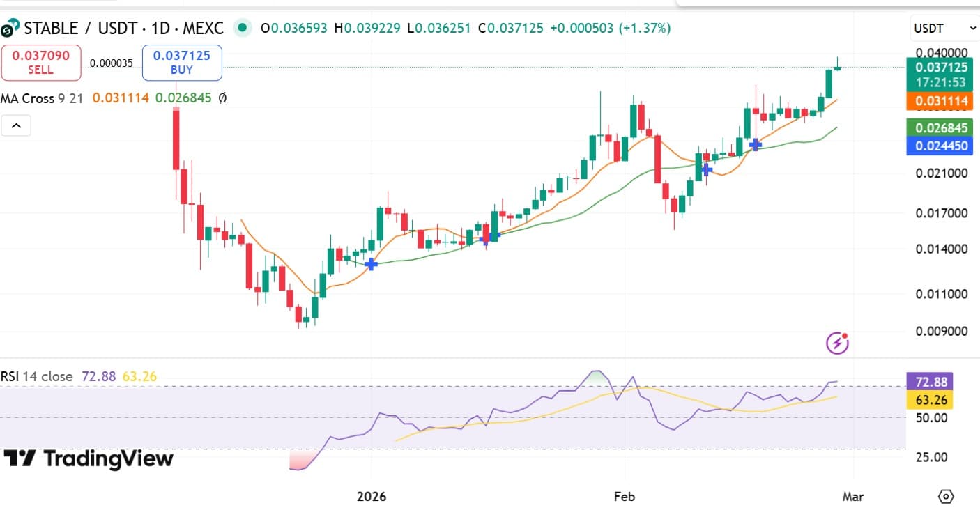
Task: Collapse the legend with the chevron arrow
Action: coord(16,125)
